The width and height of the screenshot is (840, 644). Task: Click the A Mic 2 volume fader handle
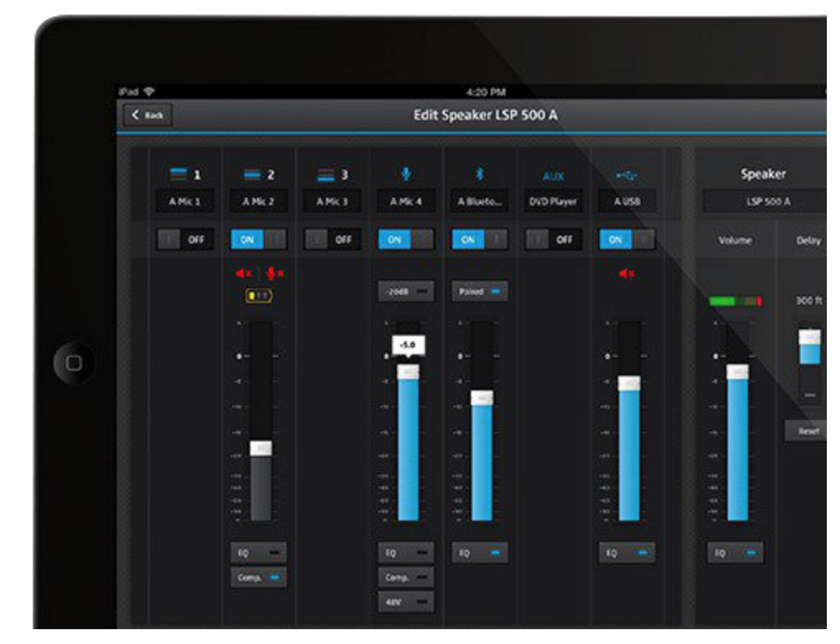tap(261, 448)
